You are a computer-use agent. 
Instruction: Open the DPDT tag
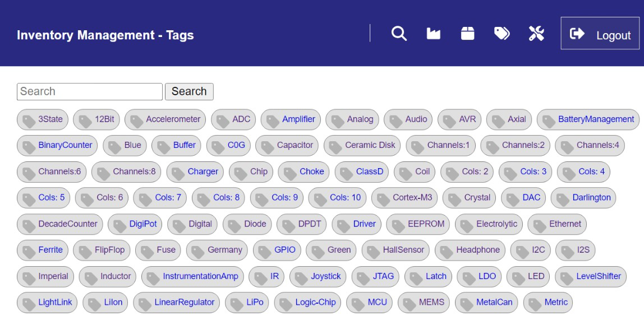[301, 224]
